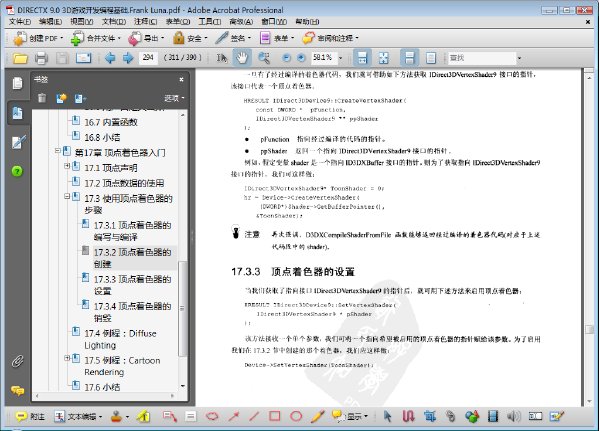Open the Attachments paperclip panel
This screenshot has height=431, width=600.
click(17, 361)
